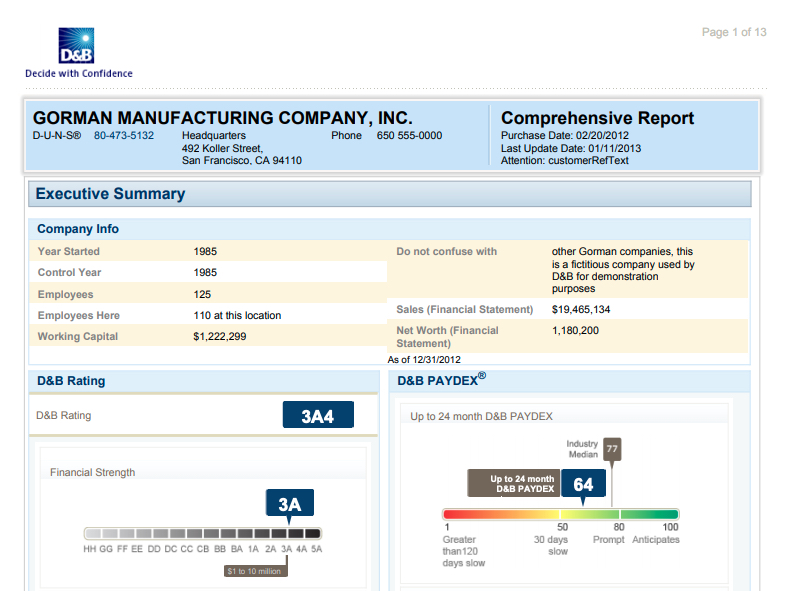Click the D&B PAYDEX section header
Screen dimensions: 793x591
[569, 381]
